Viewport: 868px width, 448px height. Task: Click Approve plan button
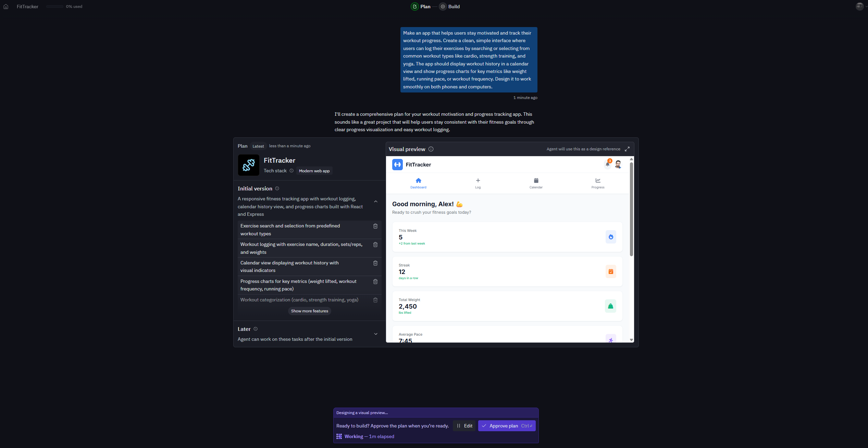point(507,426)
